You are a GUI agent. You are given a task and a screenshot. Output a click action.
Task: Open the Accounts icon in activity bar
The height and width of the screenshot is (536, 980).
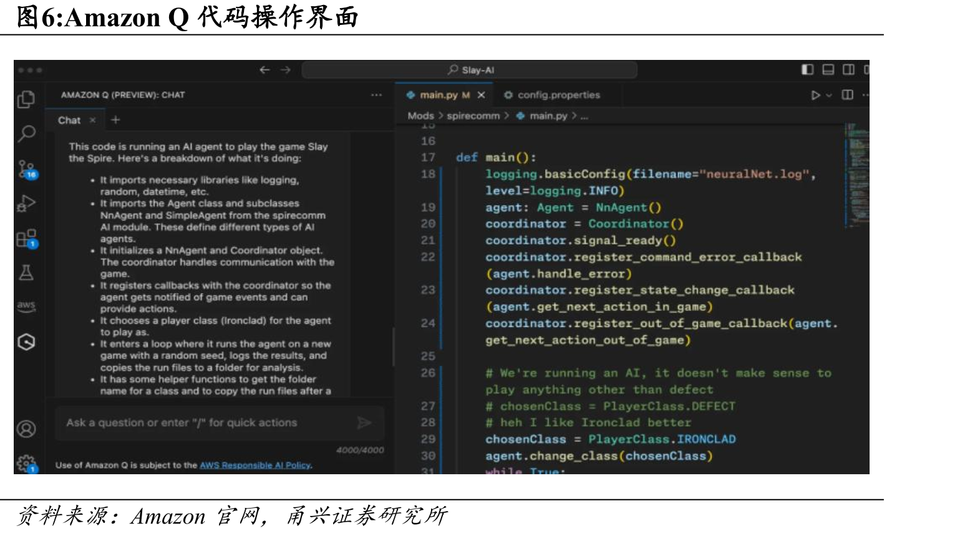point(26,429)
